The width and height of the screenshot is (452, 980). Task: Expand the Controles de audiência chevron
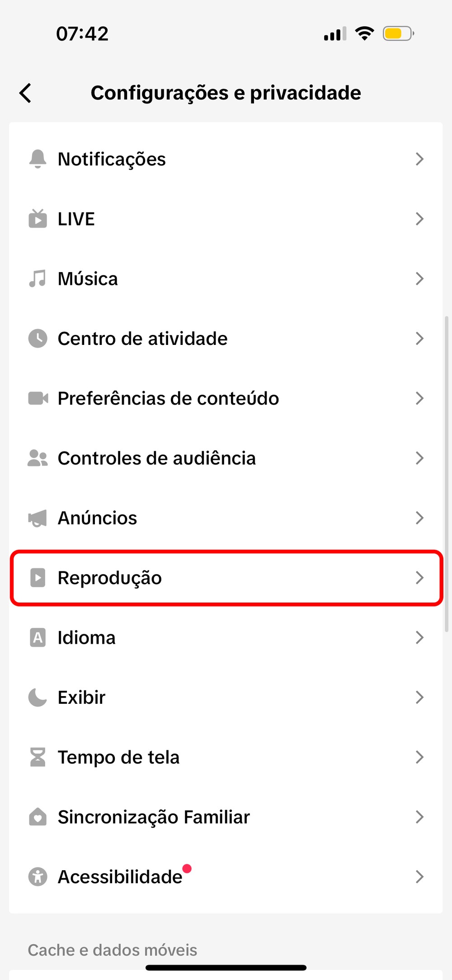[419, 458]
